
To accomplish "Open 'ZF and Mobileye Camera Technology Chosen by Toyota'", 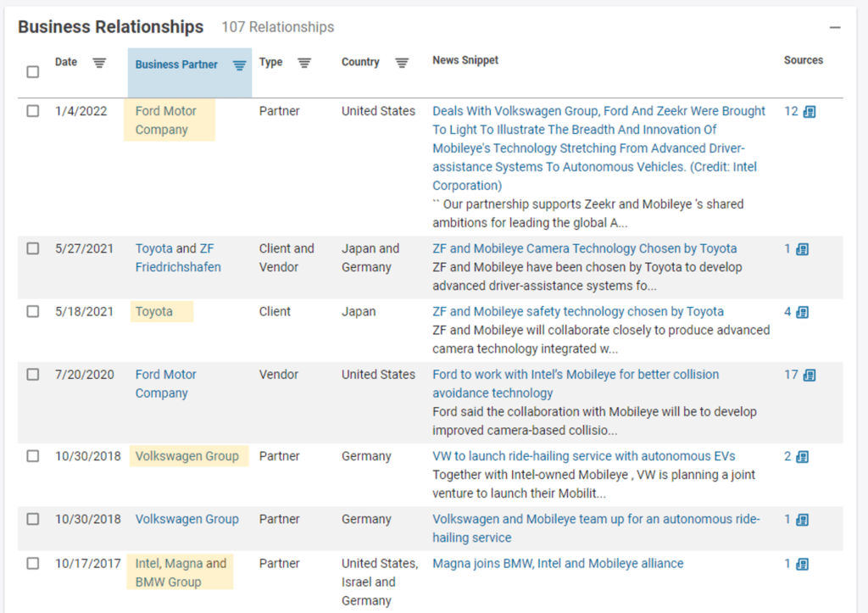I will (585, 248).
